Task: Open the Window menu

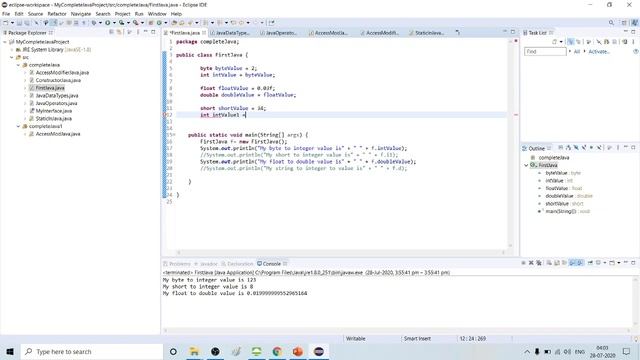Action: click(157, 14)
